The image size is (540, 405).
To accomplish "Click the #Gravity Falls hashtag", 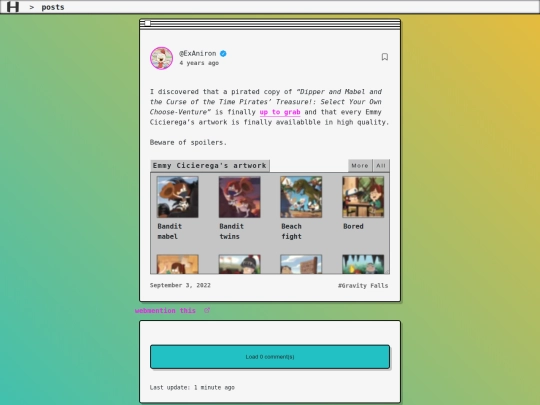I will point(363,285).
